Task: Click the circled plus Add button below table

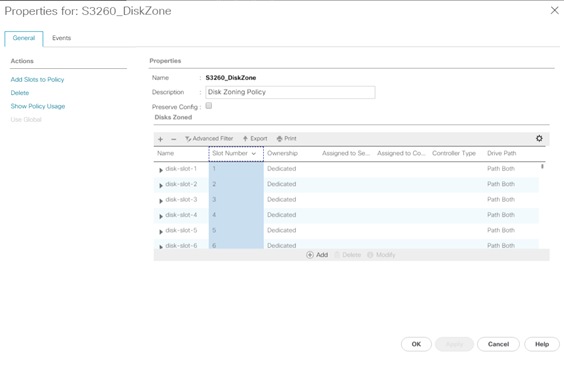Action: tap(317, 255)
